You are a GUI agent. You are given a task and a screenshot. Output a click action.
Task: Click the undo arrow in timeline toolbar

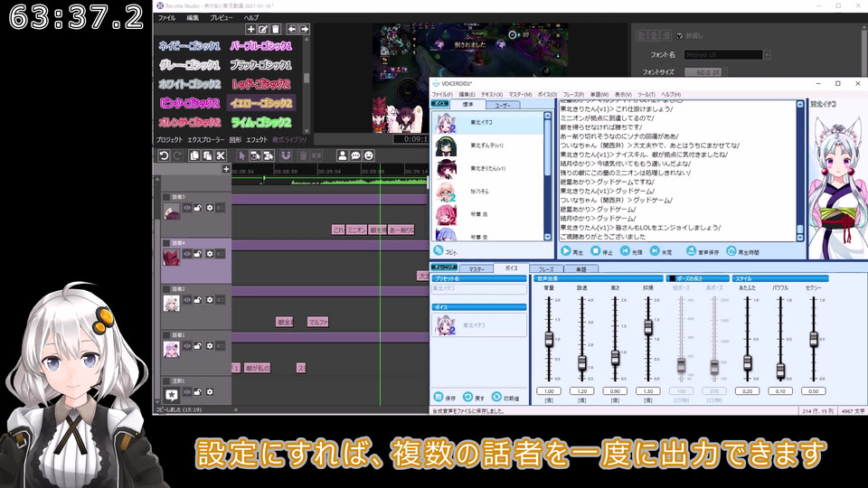click(164, 156)
